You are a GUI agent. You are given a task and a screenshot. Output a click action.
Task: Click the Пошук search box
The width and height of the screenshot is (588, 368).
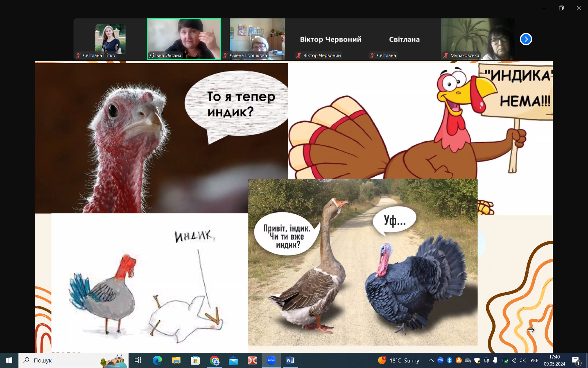click(67, 360)
